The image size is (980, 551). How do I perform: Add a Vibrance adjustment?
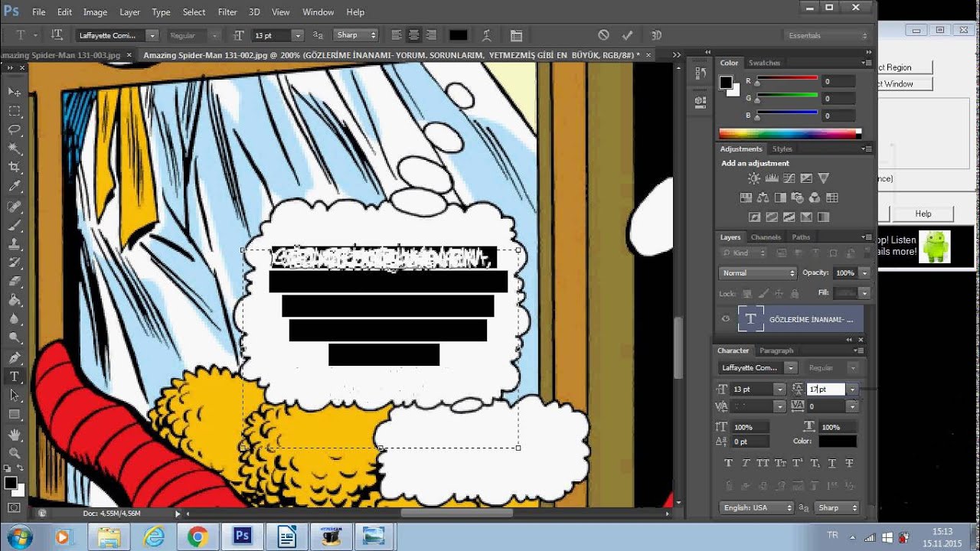[824, 178]
